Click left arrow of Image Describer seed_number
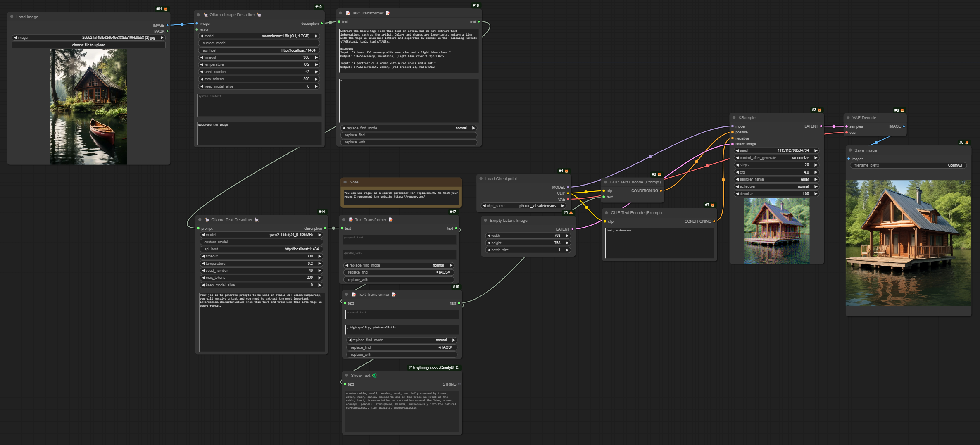The image size is (980, 445). tap(202, 72)
